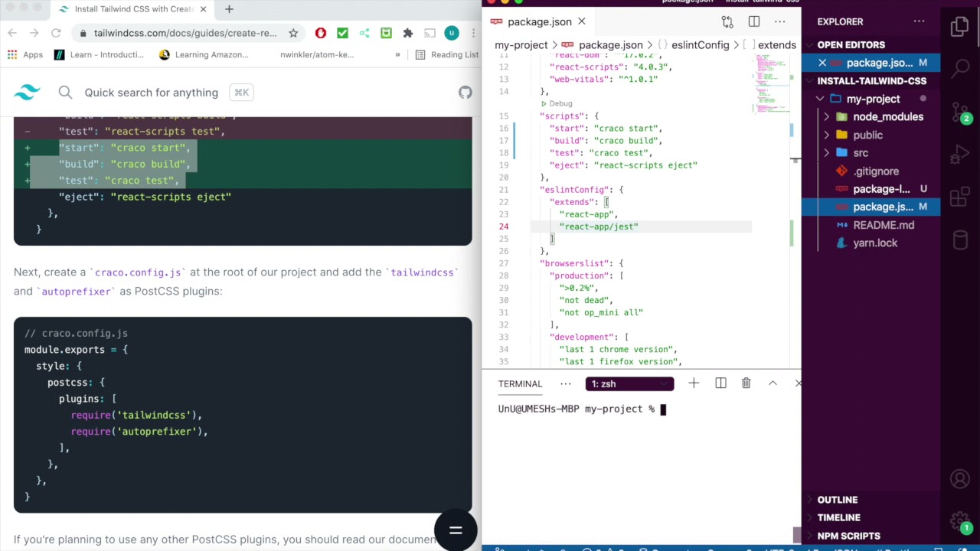Expand src folder in Explorer
The width and height of the screenshot is (980, 551).
pyautogui.click(x=826, y=153)
